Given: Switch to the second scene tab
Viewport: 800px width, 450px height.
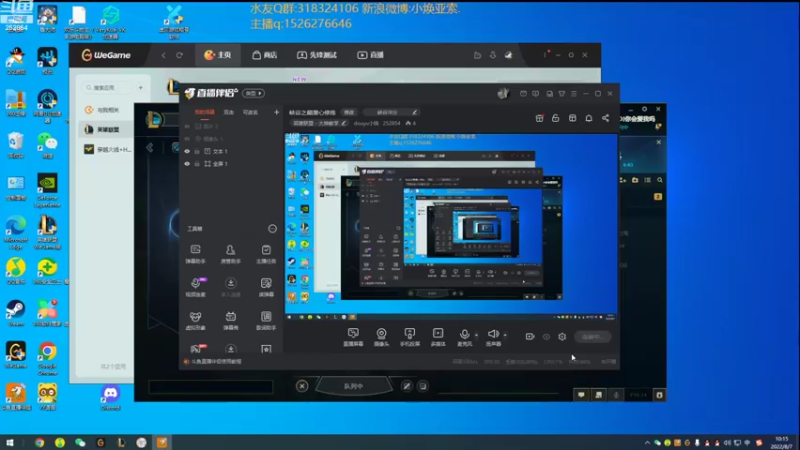Looking at the screenshot, I should (x=229, y=112).
